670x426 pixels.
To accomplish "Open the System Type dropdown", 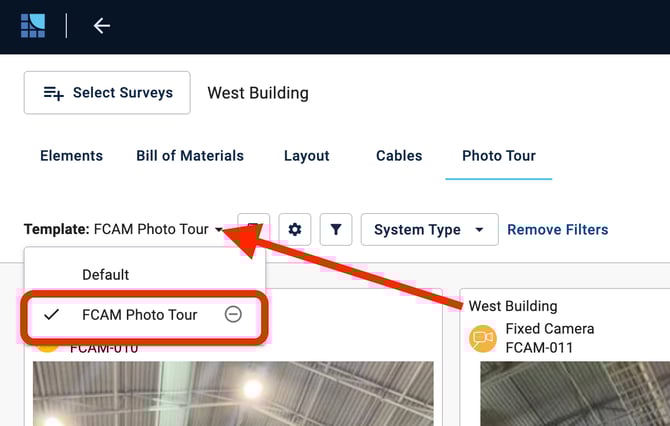I will pos(428,230).
